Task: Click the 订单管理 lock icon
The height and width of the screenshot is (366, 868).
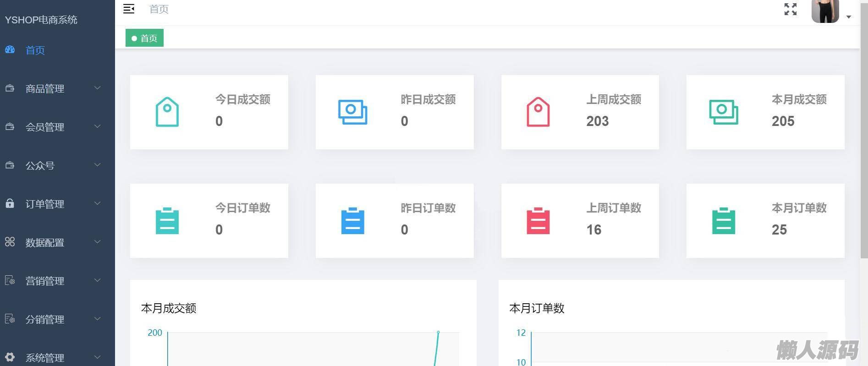Action: (10, 203)
